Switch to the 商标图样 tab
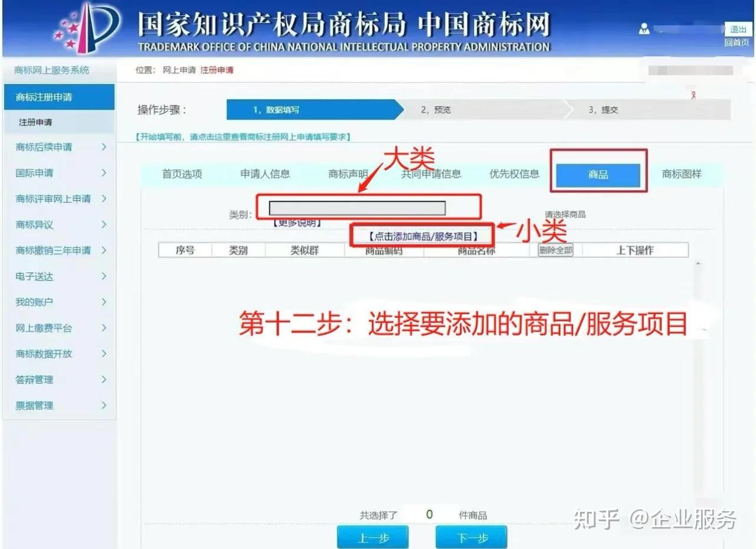 click(x=682, y=174)
